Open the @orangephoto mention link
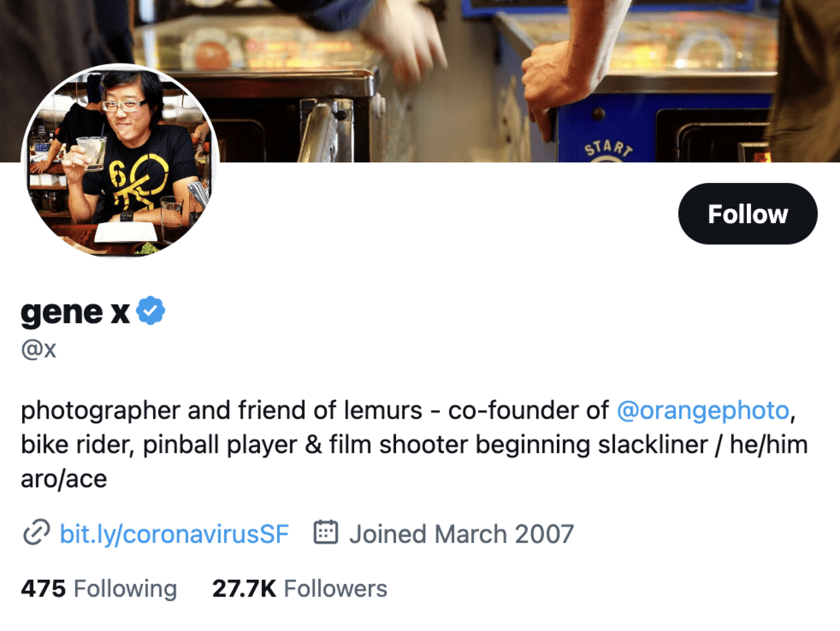This screenshot has height=631, width=840. (x=702, y=410)
